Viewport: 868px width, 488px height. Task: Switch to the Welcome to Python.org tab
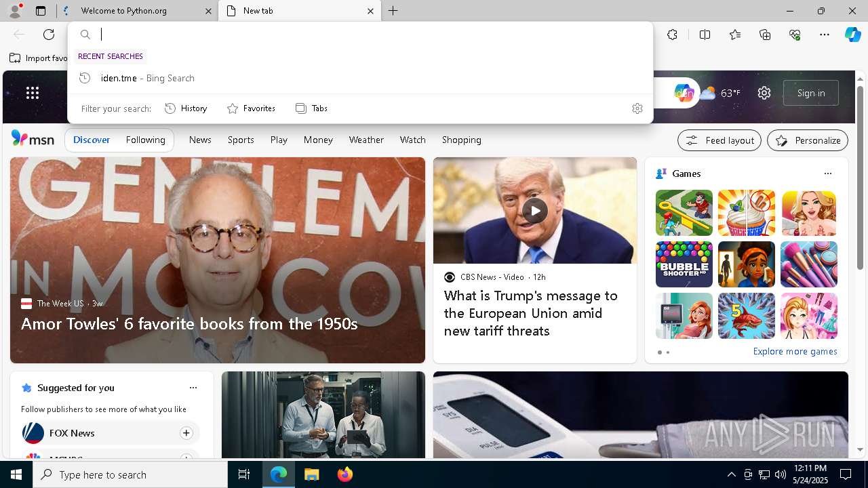coord(138,11)
